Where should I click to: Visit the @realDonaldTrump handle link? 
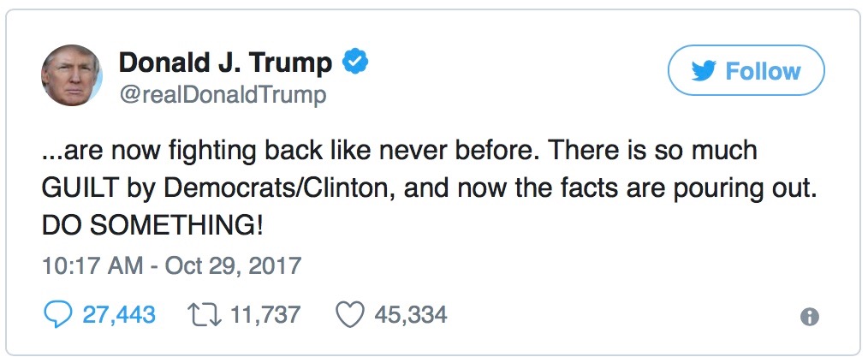[x=222, y=94]
